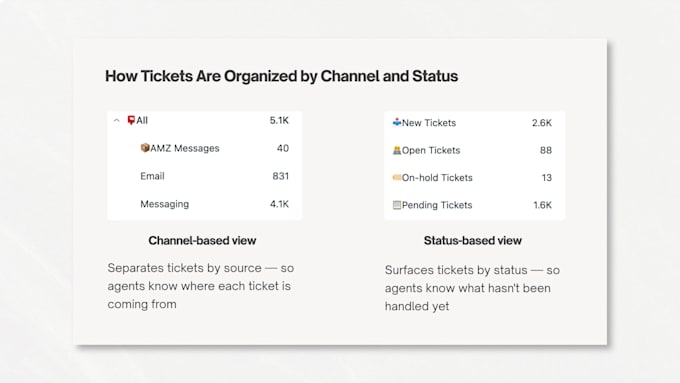Click the 2.6K count for New Tickets

pos(542,123)
